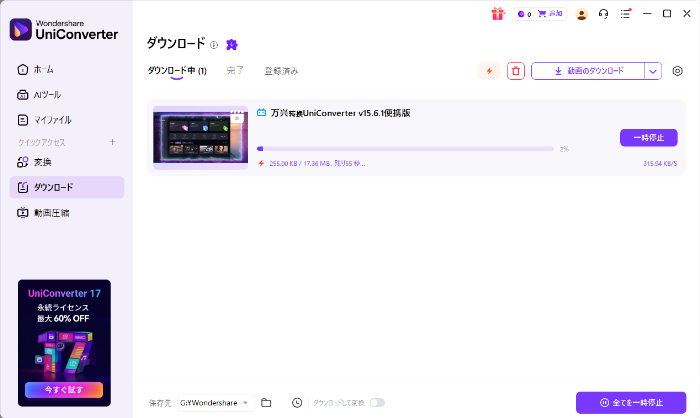
Task: Click the video thumbnail preview
Action: coord(200,138)
